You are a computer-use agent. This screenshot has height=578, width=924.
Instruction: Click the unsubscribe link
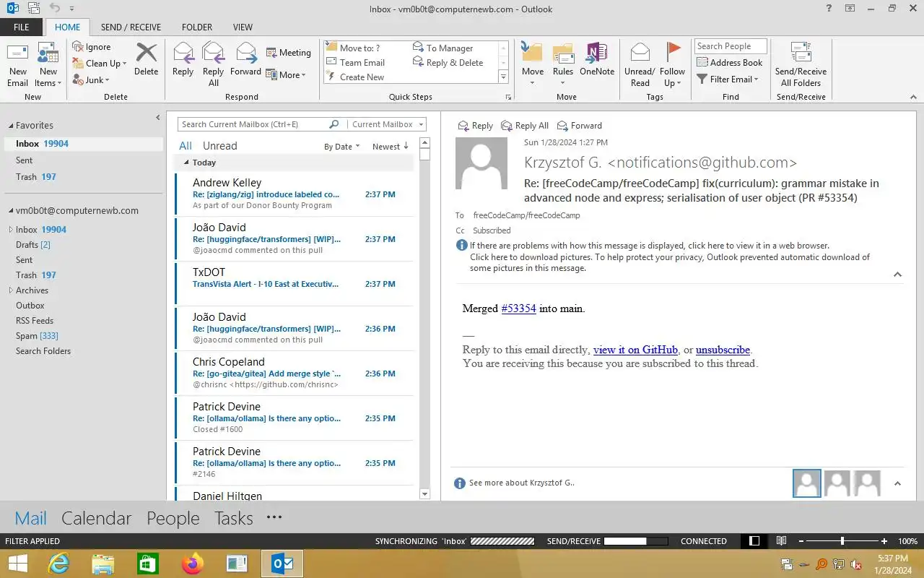[723, 350]
